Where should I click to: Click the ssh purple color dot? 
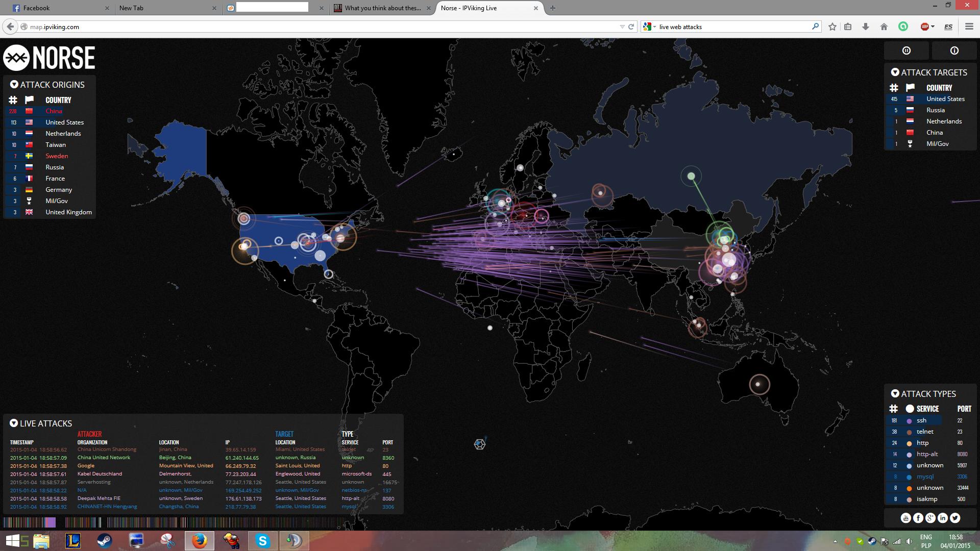[909, 421]
